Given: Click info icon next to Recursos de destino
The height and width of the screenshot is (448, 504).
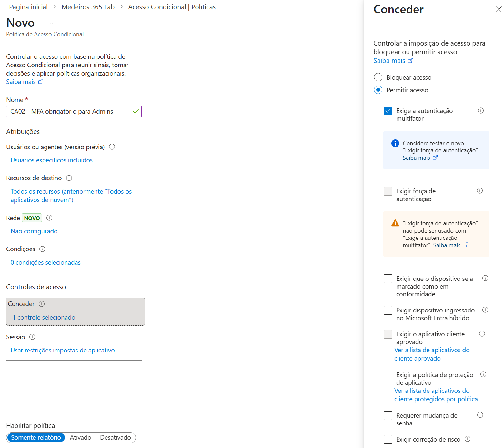Looking at the screenshot, I should [x=69, y=178].
